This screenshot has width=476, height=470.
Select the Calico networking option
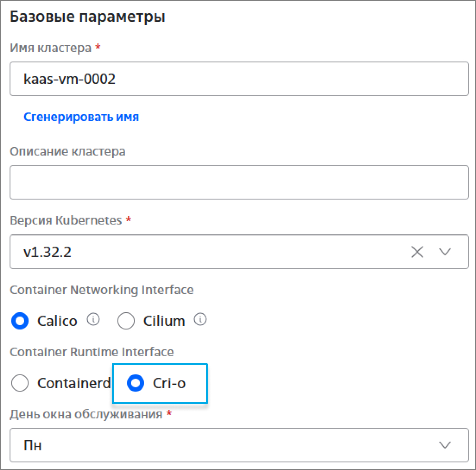[x=21, y=321]
